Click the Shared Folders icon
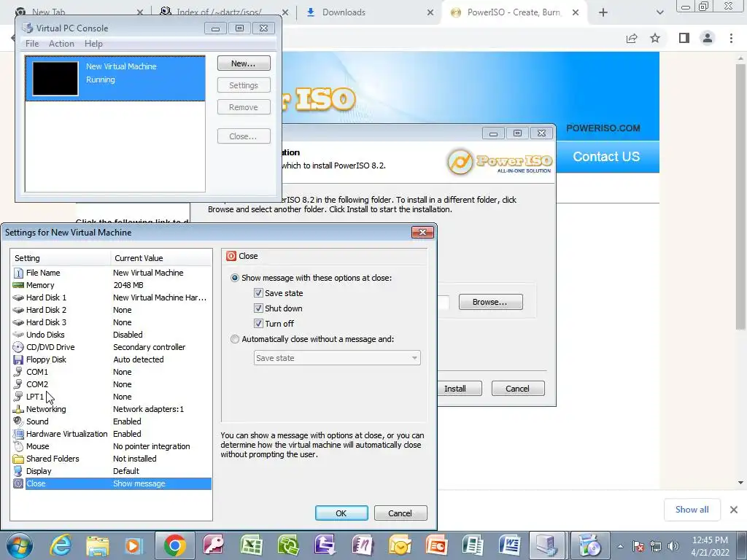 (18, 459)
